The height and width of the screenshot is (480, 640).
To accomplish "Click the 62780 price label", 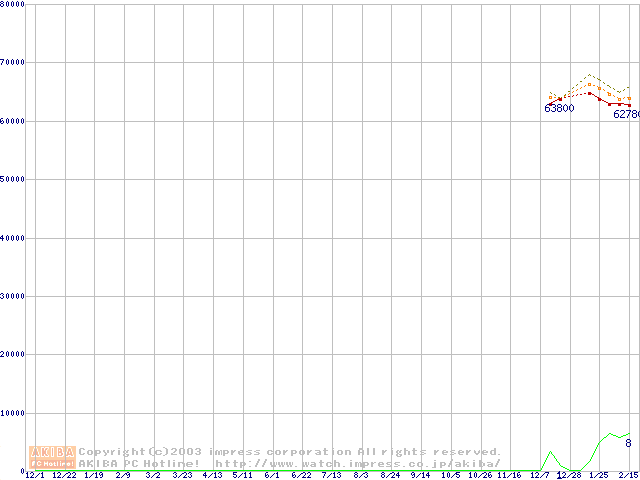I will (x=625, y=114).
